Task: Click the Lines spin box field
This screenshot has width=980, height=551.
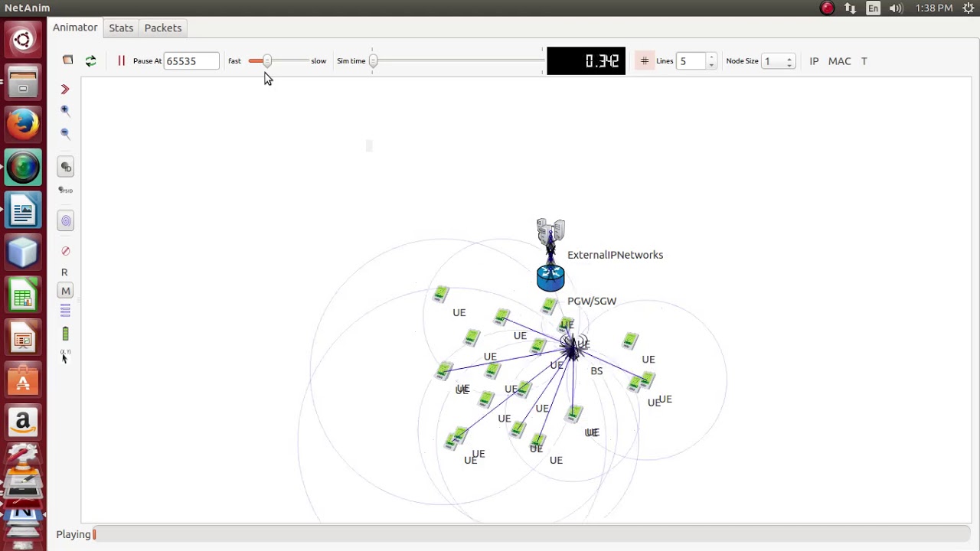Action: [691, 61]
